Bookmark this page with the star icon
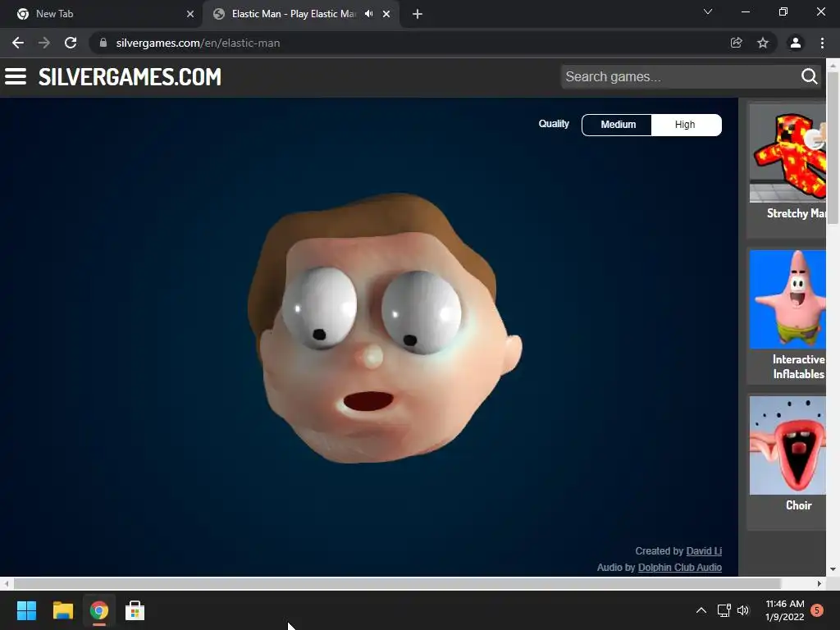The height and width of the screenshot is (630, 840). coord(763,43)
